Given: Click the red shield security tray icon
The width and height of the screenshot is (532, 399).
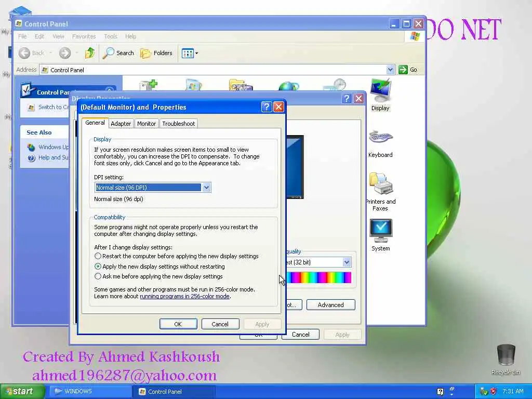Looking at the screenshot, I should tap(494, 391).
